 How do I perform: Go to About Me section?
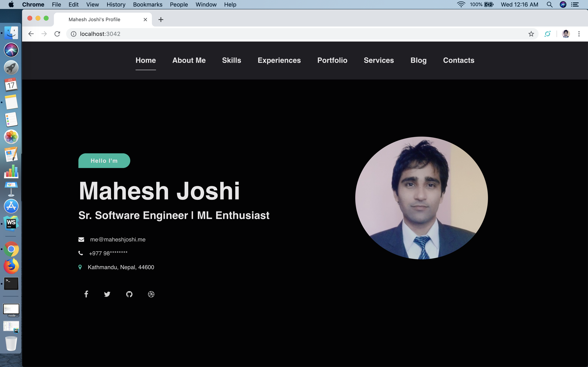(x=189, y=60)
